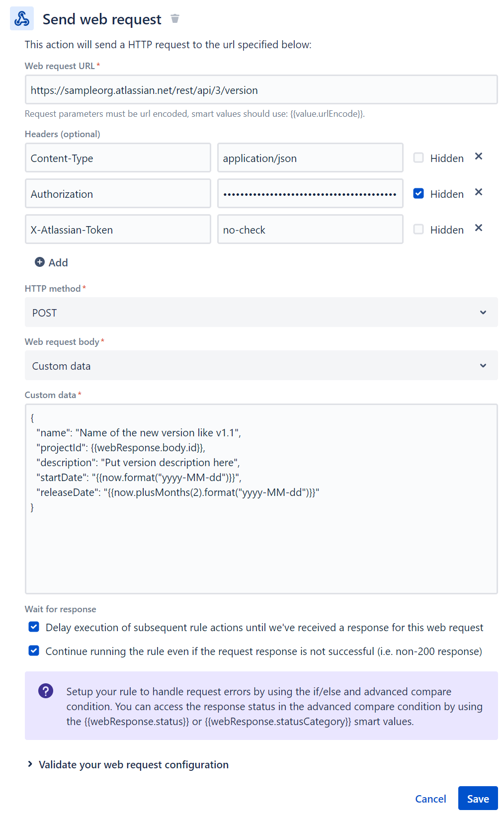
Task: Click the help icon in the purple info panel
Action: coord(45,691)
